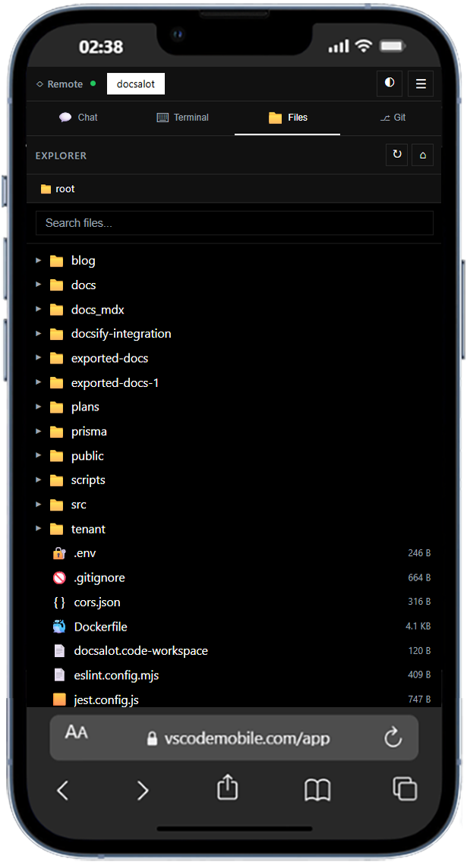Click the Dockerfile whale icon
Viewport: 467px width, 868px height.
click(x=59, y=627)
